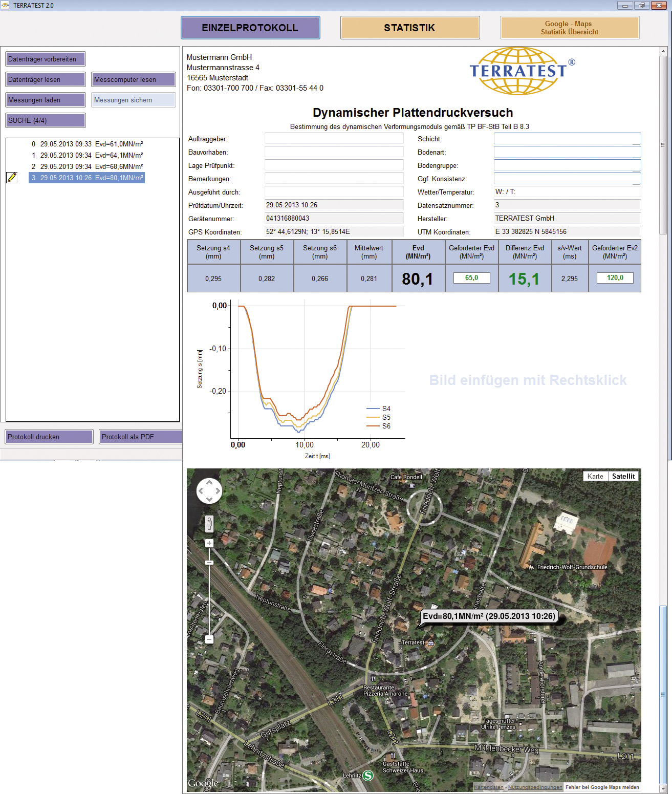The image size is (672, 794).
Task: Click the Gaststätte Schweizer Haus restaurant icon
Action: 393,756
